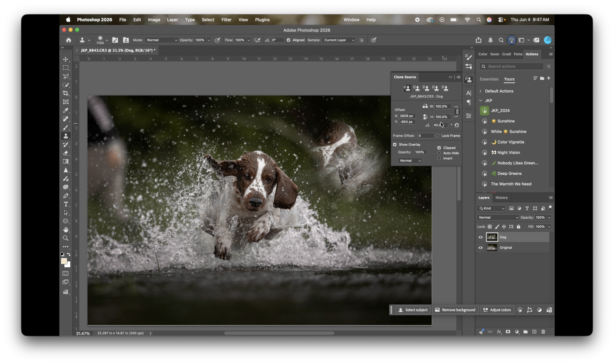Switch to the Essentials actions tab

point(489,79)
